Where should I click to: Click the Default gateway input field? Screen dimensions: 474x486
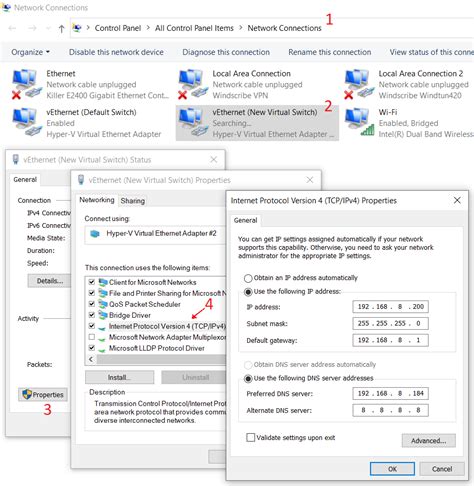[x=390, y=340]
